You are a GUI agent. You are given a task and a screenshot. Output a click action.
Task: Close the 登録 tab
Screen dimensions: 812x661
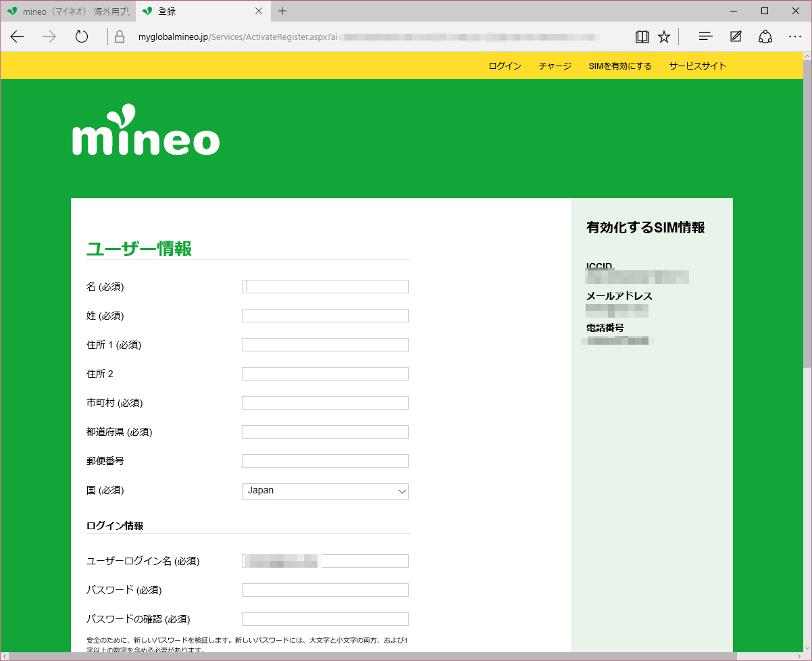pyautogui.click(x=259, y=11)
